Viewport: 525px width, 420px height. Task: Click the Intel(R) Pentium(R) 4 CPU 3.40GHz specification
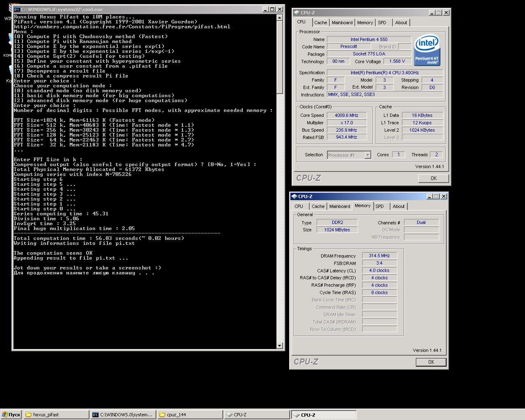(x=385, y=73)
